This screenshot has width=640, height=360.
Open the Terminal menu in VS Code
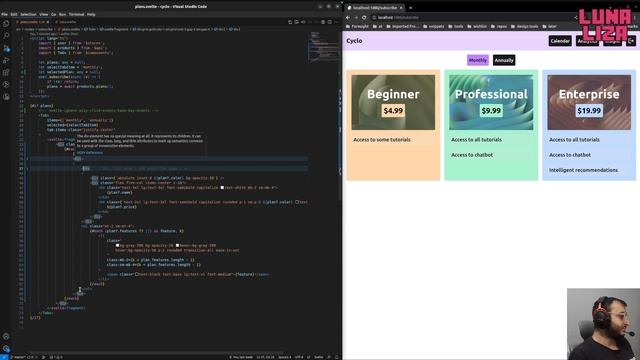76,14
